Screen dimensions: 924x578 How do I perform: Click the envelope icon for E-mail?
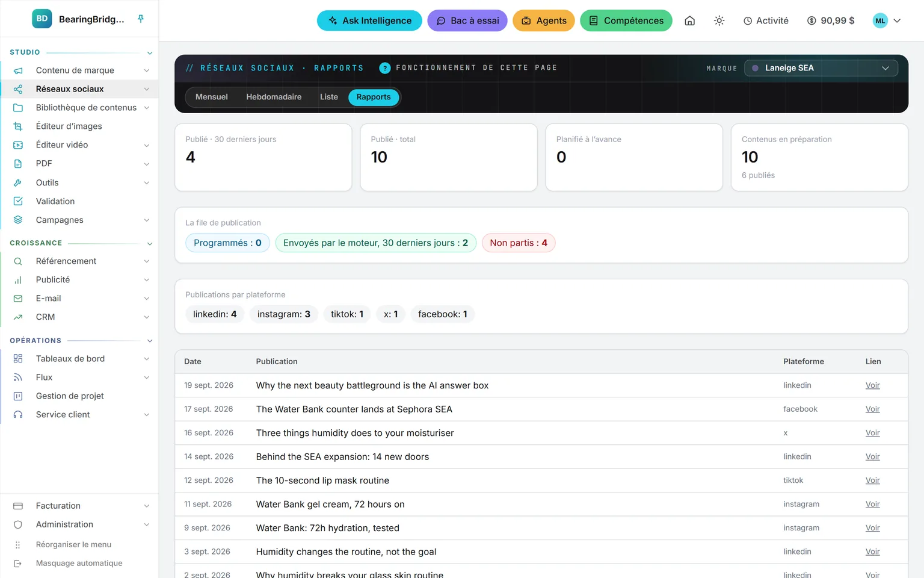tap(18, 299)
